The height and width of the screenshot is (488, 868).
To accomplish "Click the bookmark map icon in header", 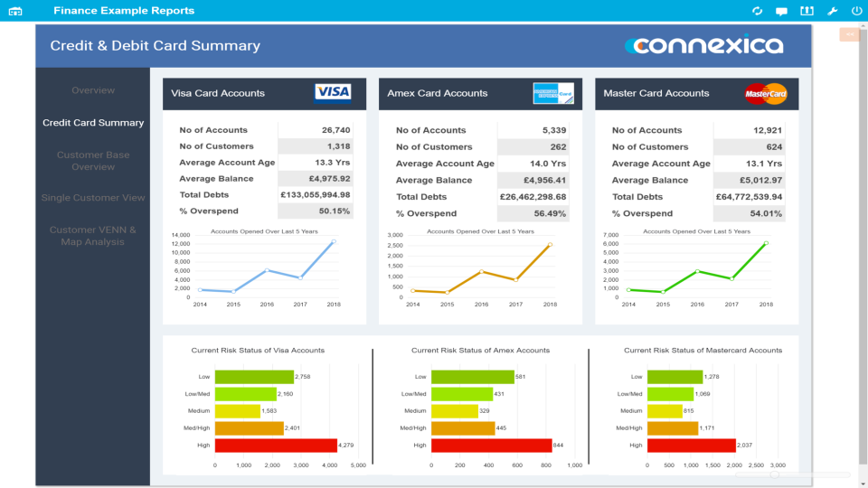I will point(807,11).
